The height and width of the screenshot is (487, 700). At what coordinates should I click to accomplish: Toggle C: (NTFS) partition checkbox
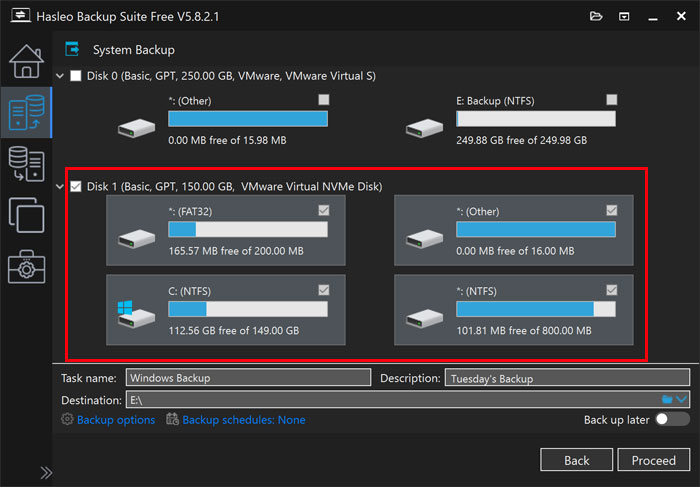(324, 290)
